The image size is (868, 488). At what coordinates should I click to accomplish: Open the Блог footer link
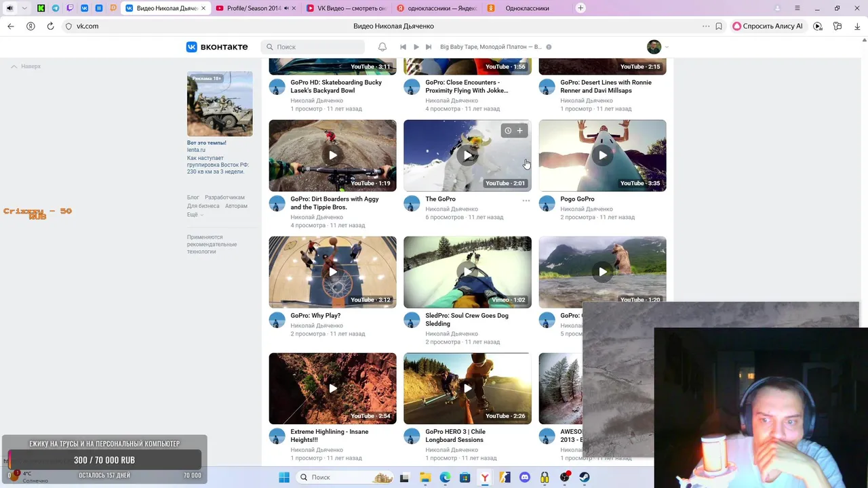point(193,197)
